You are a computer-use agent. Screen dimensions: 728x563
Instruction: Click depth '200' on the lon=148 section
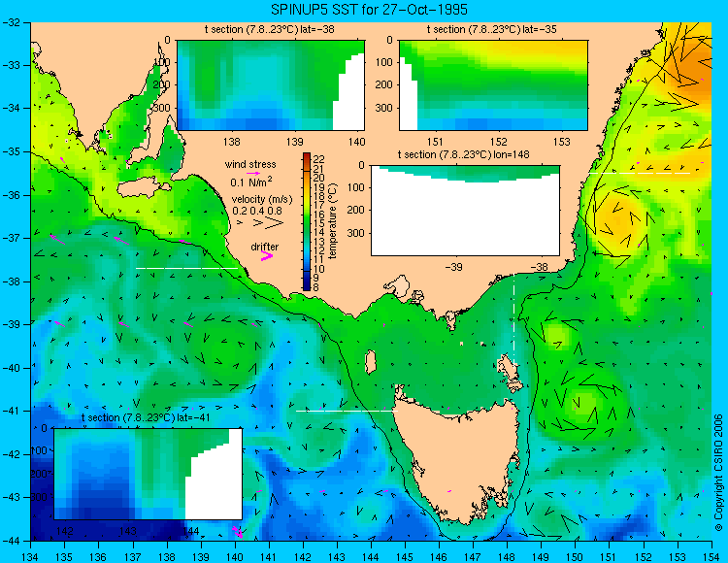[x=356, y=211]
